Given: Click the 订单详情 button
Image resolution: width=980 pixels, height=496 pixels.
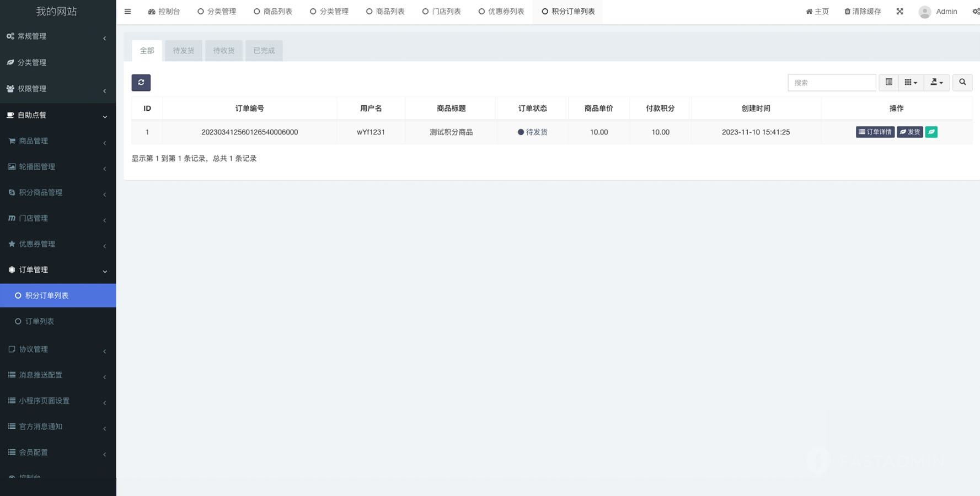Looking at the screenshot, I should point(875,132).
